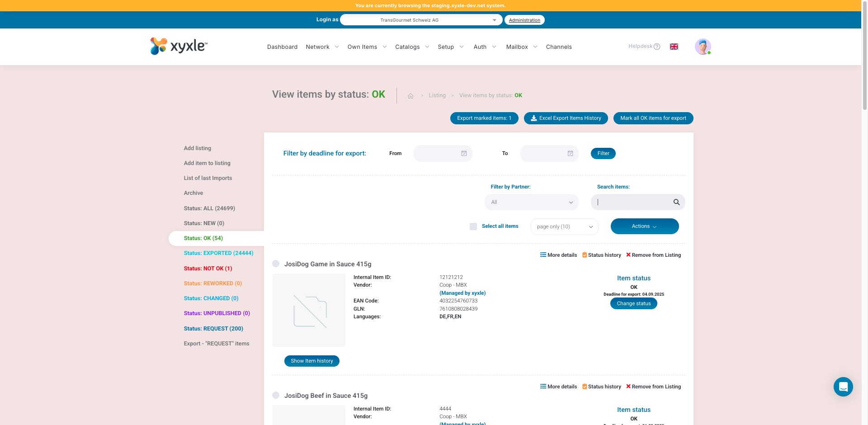The image size is (868, 425).
Task: Click the search magnifier icon
Action: click(676, 202)
